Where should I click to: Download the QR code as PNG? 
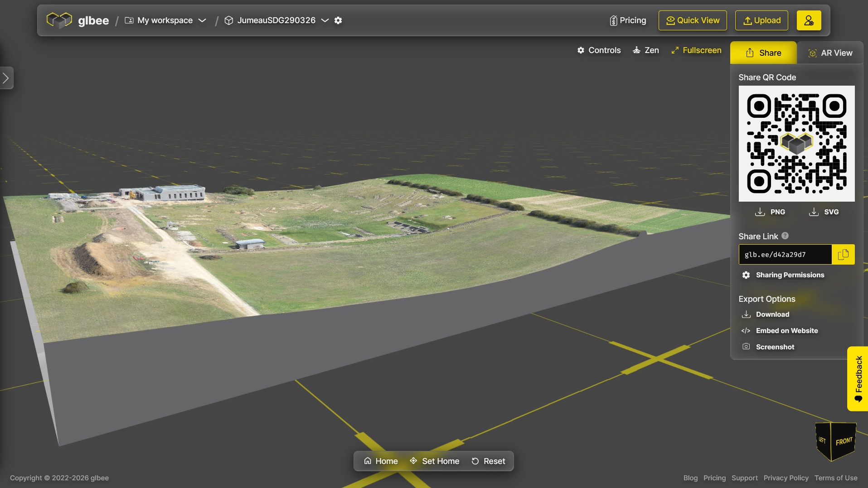770,212
